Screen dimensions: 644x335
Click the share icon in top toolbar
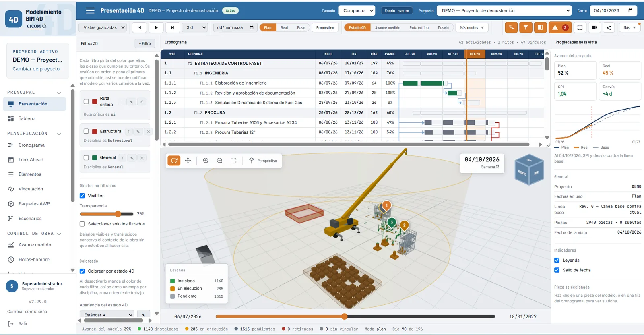(x=609, y=27)
